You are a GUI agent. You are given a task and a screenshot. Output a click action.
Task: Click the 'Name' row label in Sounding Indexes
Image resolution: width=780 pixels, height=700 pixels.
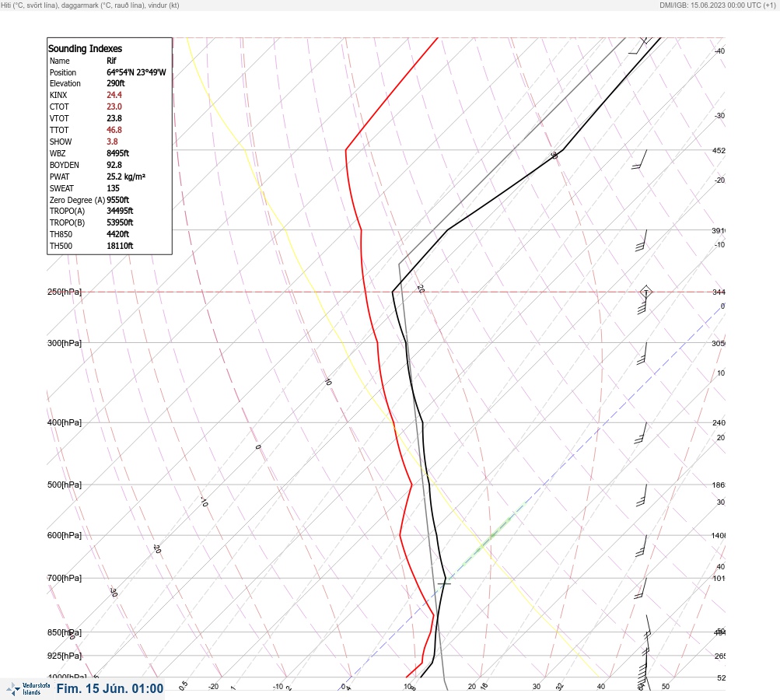click(x=60, y=61)
